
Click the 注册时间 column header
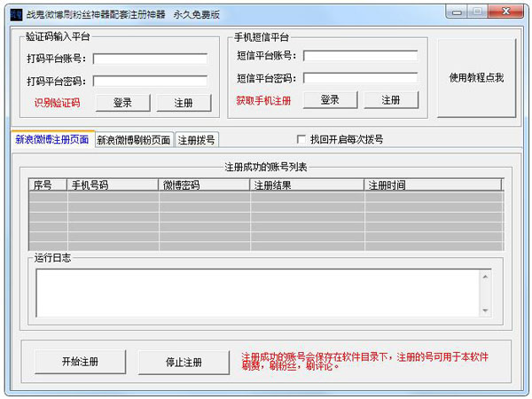click(x=433, y=185)
